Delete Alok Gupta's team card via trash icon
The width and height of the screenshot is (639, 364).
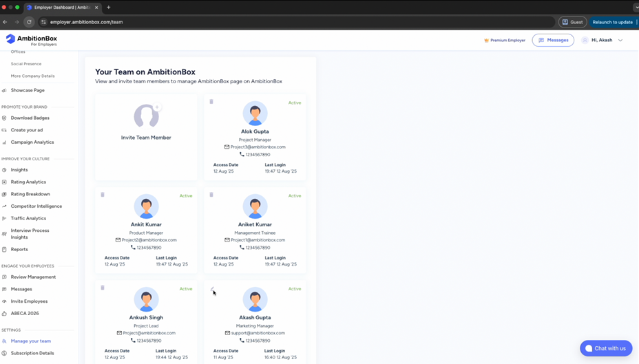[211, 102]
